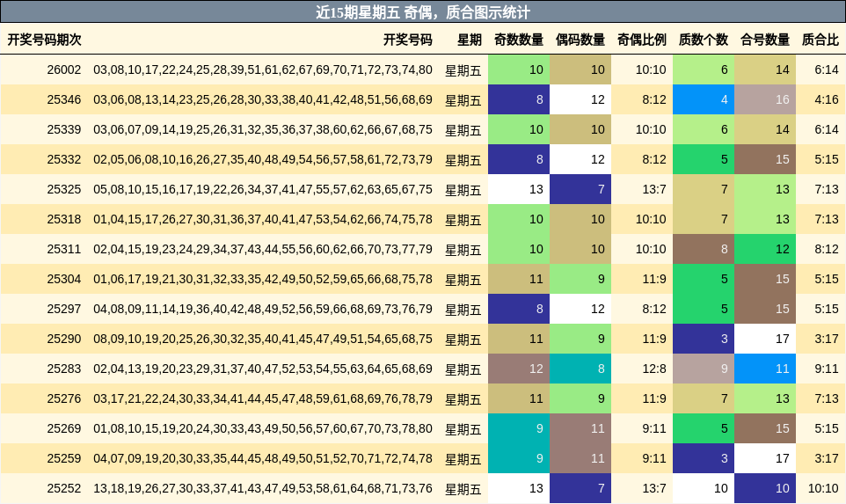
Task: Select draw period 25269
Action: click(63, 428)
